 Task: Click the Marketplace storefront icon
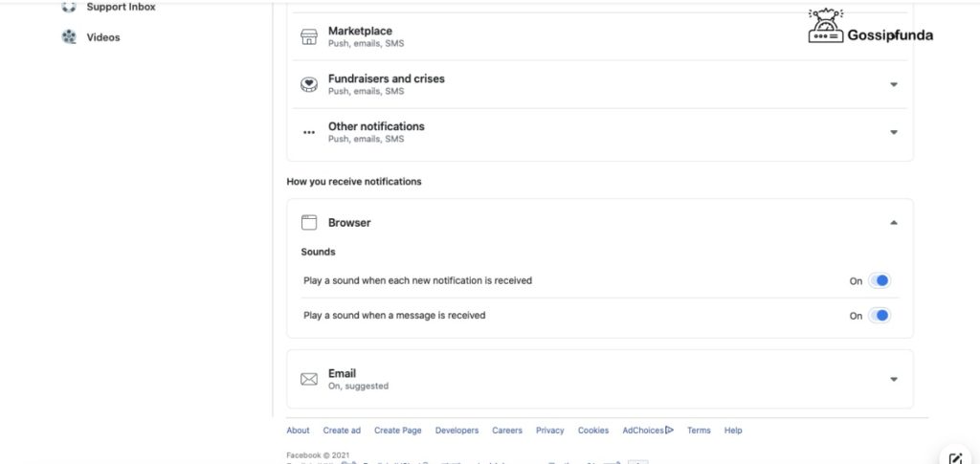tap(309, 37)
